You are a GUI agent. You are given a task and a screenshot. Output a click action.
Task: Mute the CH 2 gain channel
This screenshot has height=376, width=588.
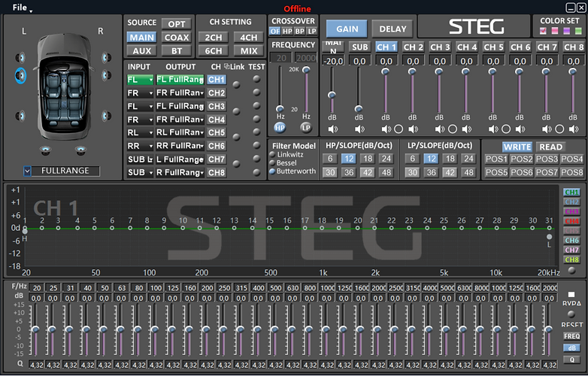click(x=413, y=129)
